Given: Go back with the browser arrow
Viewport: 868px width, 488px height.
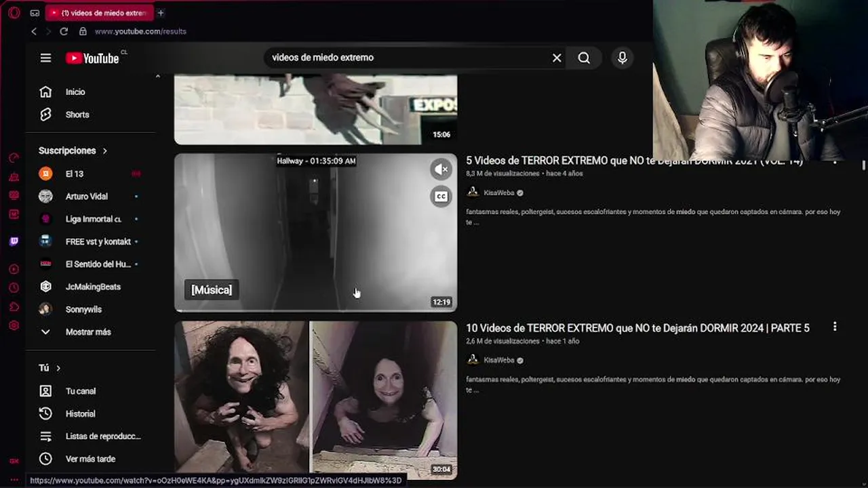Looking at the screenshot, I should tap(34, 31).
